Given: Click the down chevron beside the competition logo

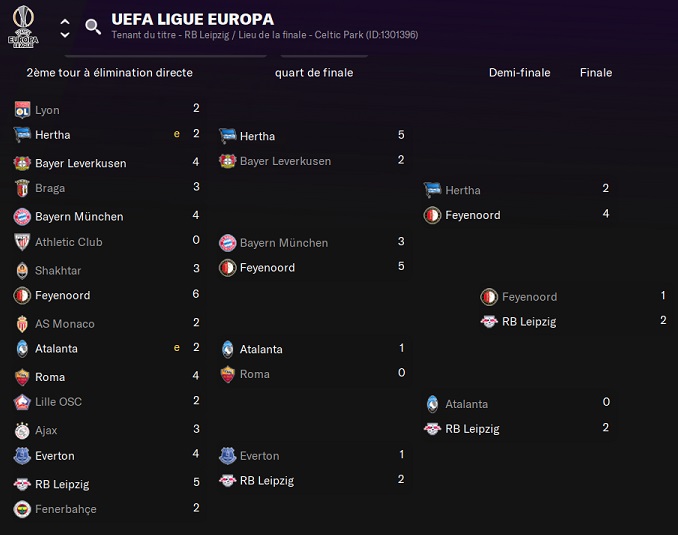Looking at the screenshot, I should pos(65,35).
